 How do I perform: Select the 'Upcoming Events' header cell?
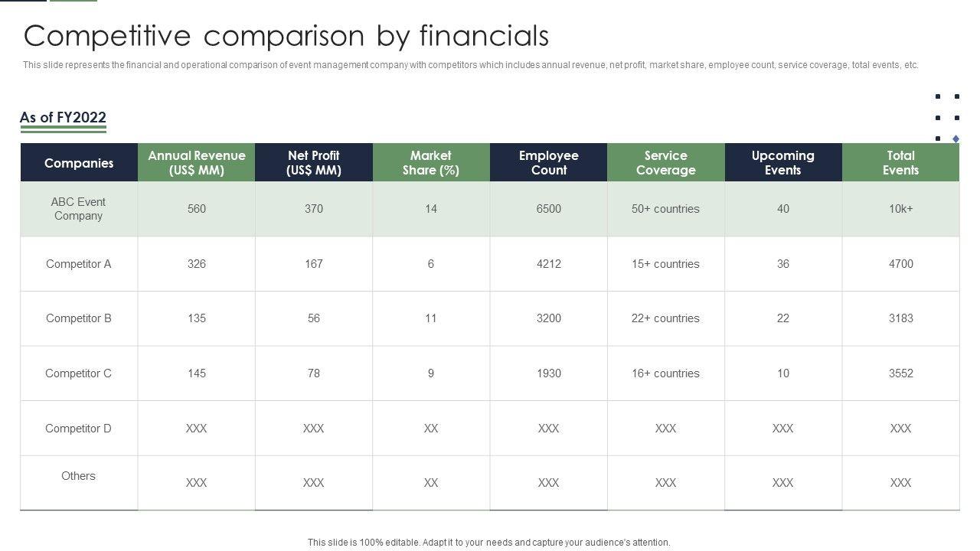783,163
